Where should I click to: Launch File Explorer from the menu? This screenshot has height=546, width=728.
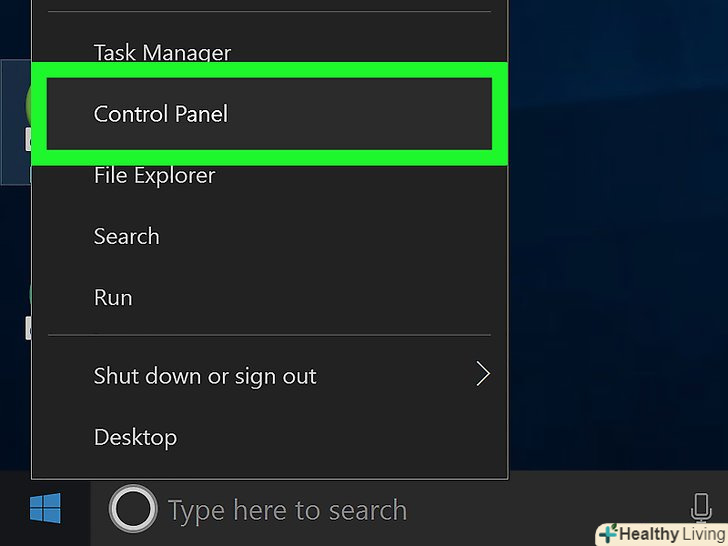pos(154,175)
